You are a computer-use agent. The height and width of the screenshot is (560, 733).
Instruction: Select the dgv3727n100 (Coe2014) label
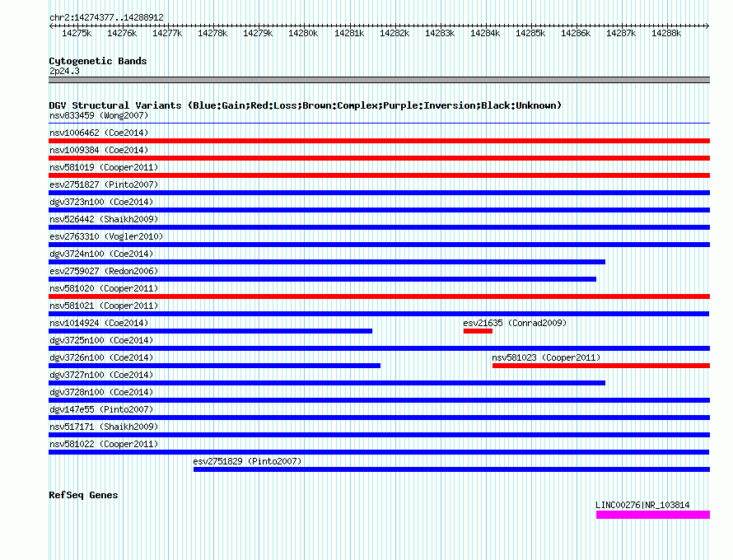click(101, 375)
